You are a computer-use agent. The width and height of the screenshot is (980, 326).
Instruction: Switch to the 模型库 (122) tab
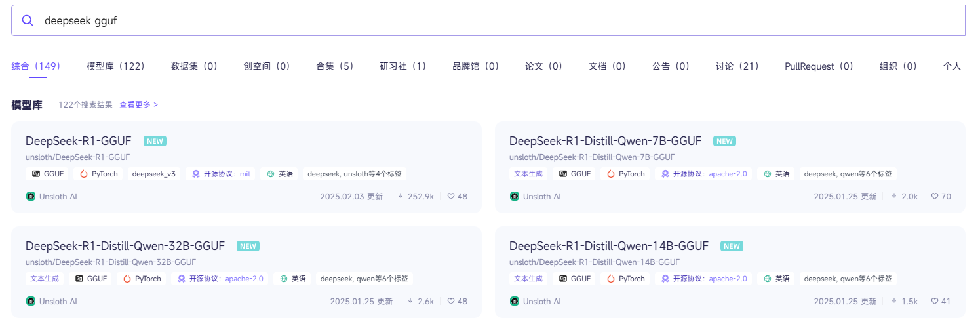point(115,66)
